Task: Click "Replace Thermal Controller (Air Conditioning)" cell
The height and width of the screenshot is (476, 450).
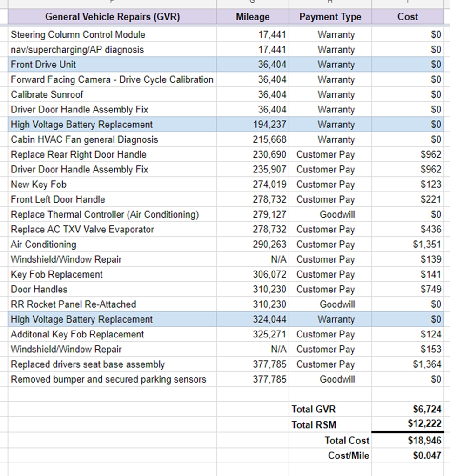Action: pyautogui.click(x=113, y=214)
